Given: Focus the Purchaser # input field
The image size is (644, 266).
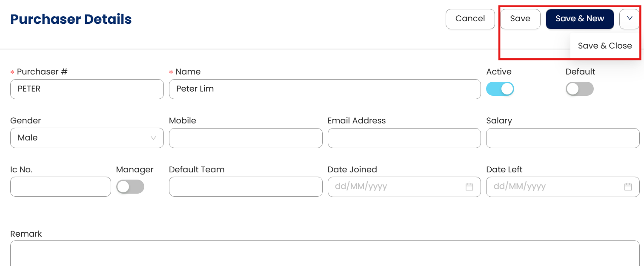Looking at the screenshot, I should coord(87,89).
